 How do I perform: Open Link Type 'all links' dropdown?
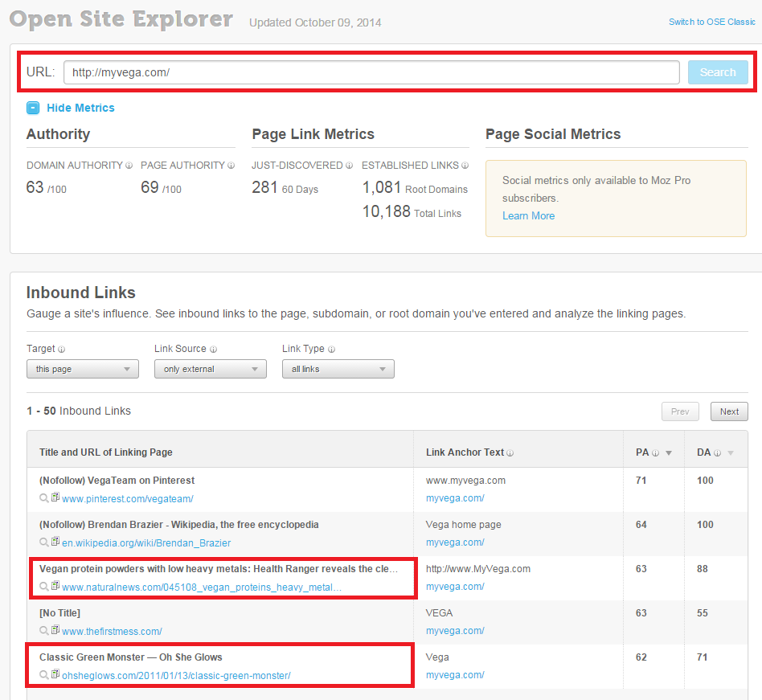338,369
